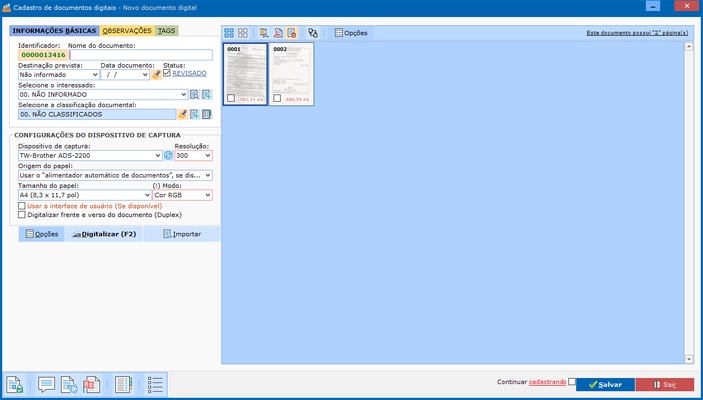The width and height of the screenshot is (703, 400).
Task: Open the Dispositivo de captura dropdown
Action: [158, 156]
